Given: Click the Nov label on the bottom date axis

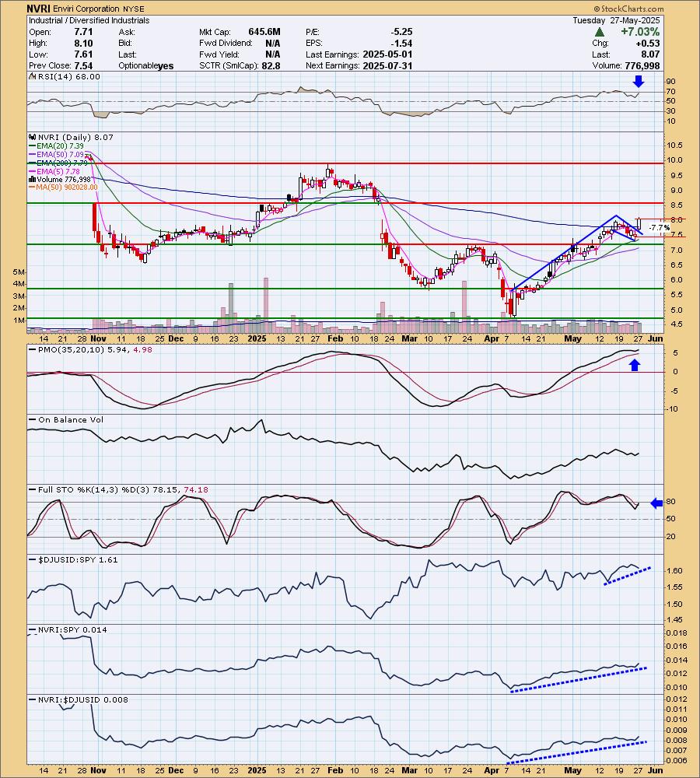Looking at the screenshot, I should (98, 770).
